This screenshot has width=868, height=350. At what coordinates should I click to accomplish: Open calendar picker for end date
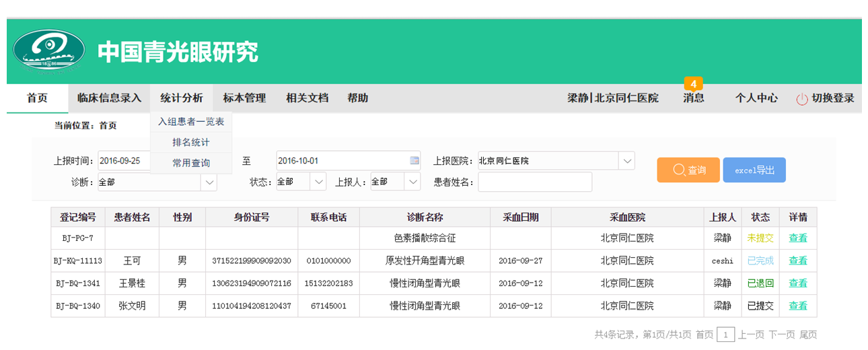tap(414, 161)
